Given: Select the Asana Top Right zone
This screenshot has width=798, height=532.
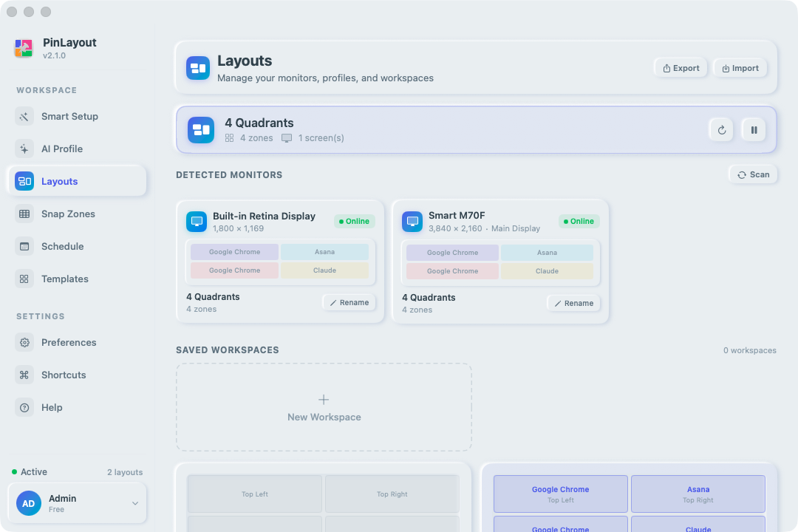Looking at the screenshot, I should (698, 494).
